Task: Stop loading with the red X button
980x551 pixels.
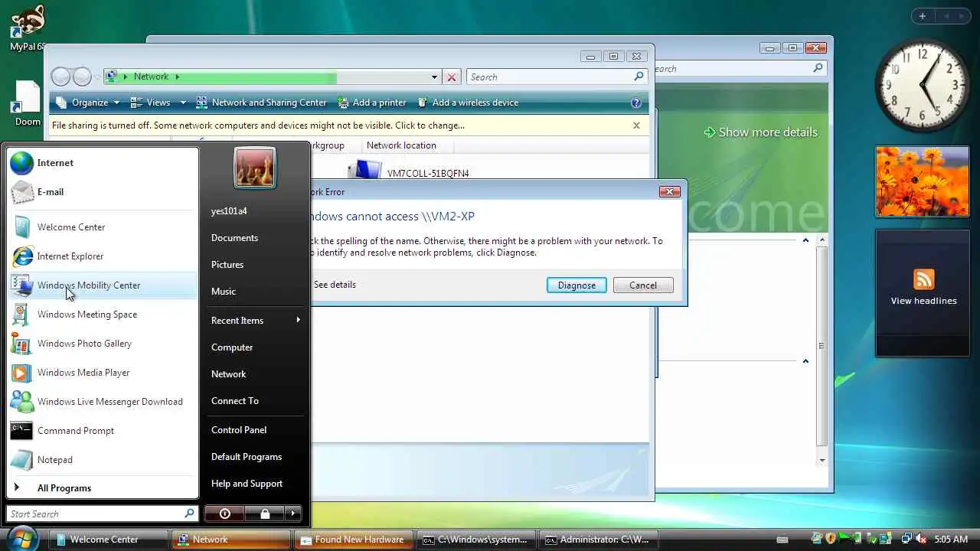Action: (x=452, y=77)
